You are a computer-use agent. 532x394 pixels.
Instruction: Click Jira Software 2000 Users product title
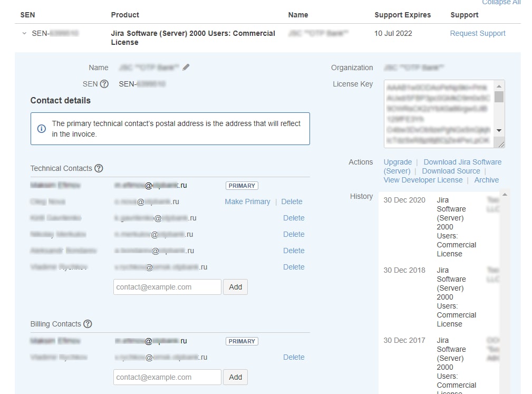point(193,37)
